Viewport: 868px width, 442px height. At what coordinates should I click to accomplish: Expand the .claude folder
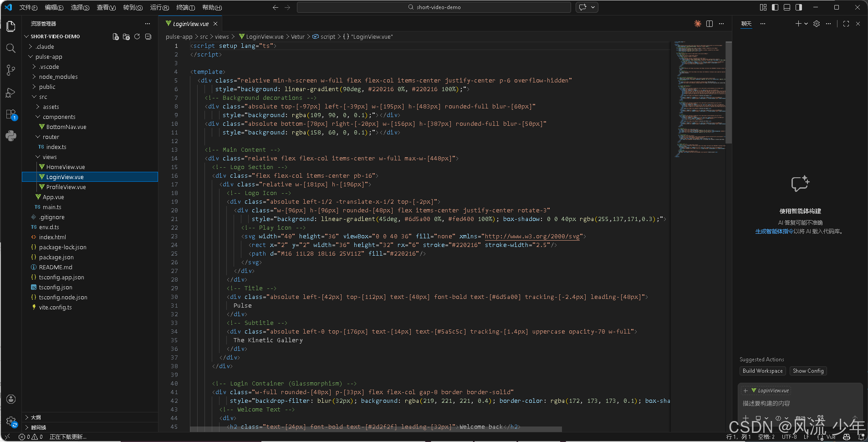pos(90,46)
